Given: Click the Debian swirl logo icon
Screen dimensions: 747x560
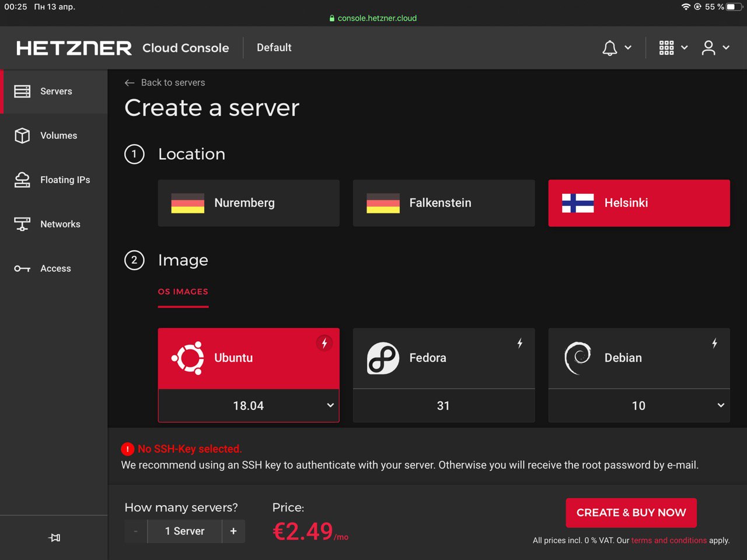Looking at the screenshot, I should (x=578, y=358).
